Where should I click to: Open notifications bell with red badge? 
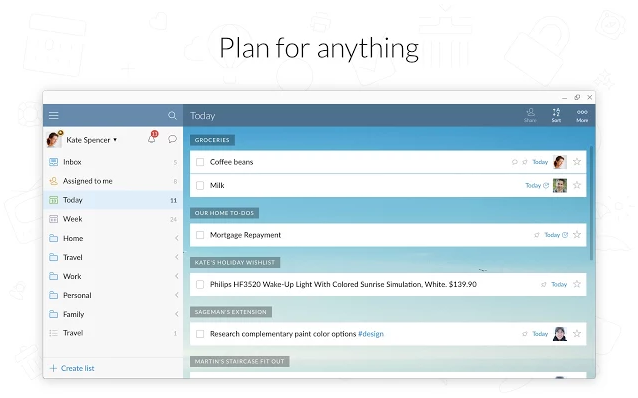click(153, 138)
